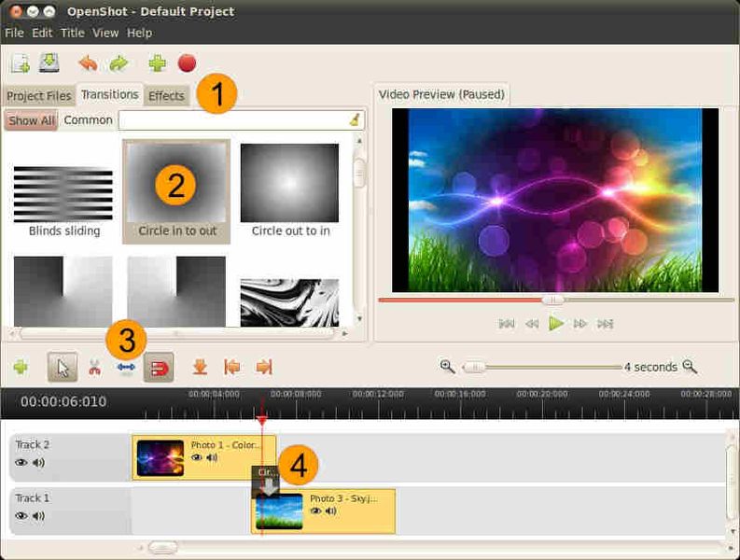Redo action with the green arrow

[119, 63]
